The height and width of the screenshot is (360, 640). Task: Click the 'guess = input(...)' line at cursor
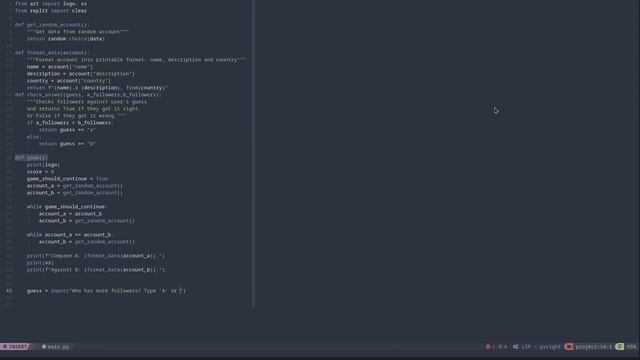coord(106,291)
